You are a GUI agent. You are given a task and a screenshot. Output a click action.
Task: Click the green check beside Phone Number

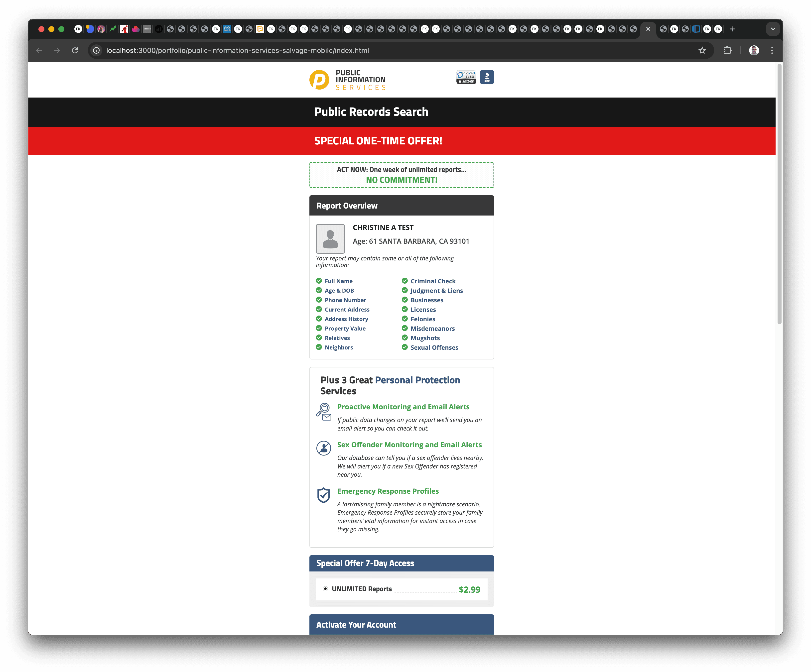click(x=319, y=300)
